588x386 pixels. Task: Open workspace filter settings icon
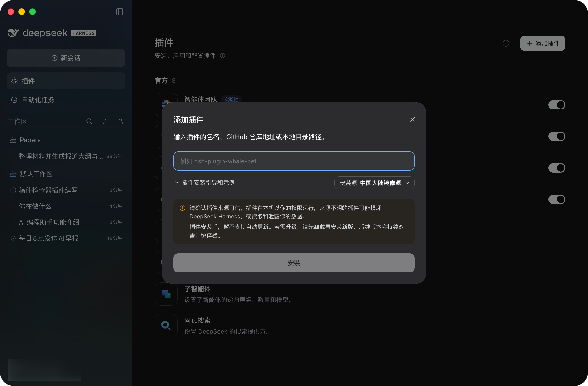tap(105, 121)
